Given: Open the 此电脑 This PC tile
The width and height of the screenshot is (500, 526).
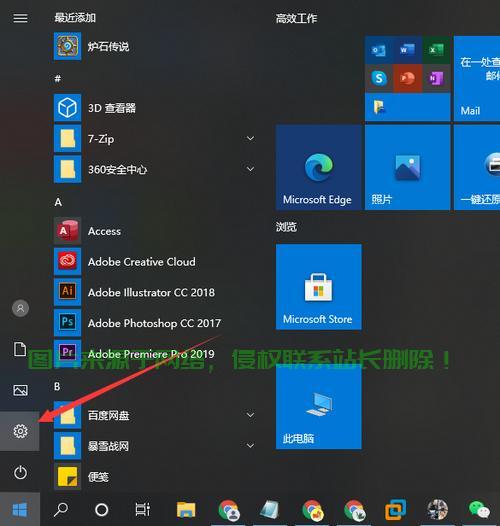Looking at the screenshot, I should click(x=318, y=406).
